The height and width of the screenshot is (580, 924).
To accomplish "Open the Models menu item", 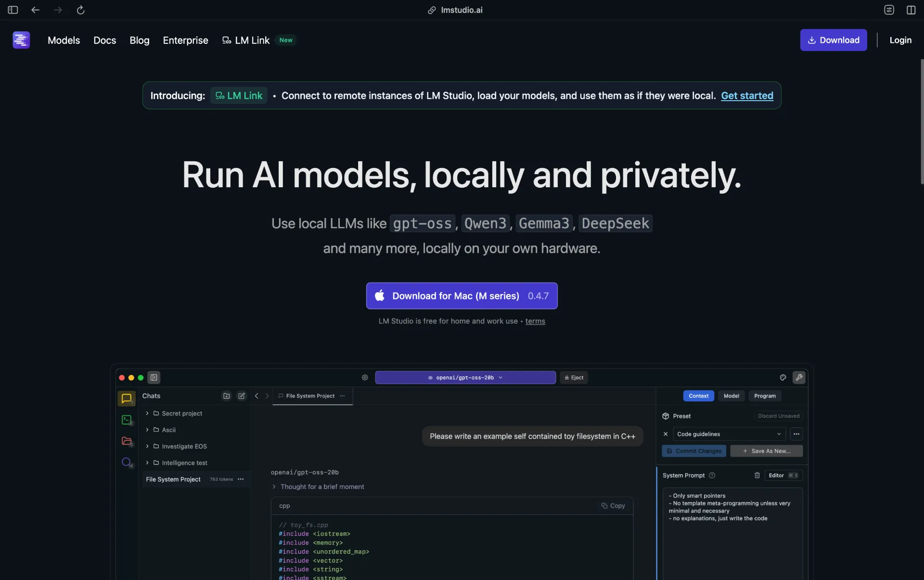I will (x=64, y=40).
